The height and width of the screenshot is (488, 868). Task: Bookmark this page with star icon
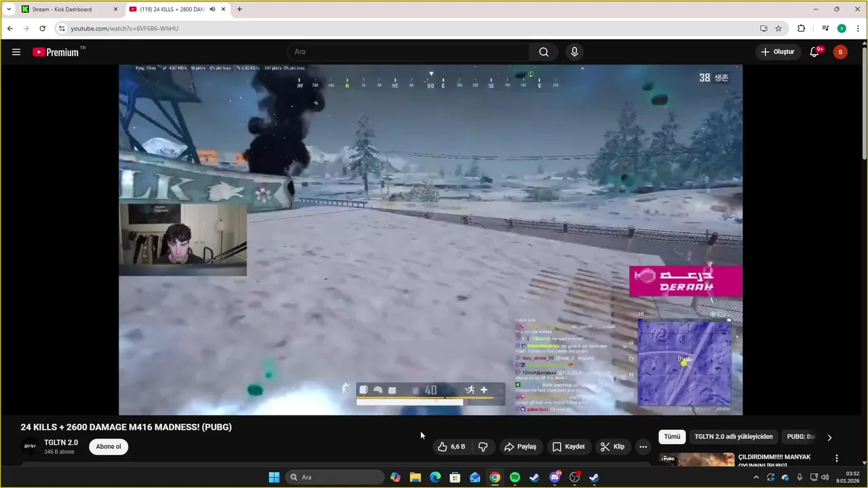click(x=778, y=28)
